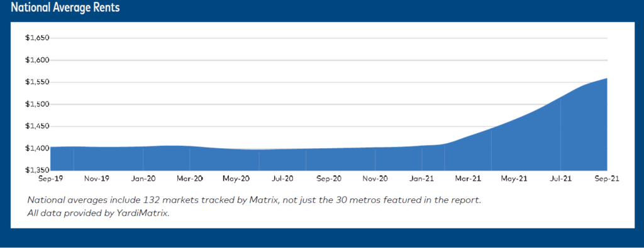
Task: Select the Sep-19 axis label
Action: pyautogui.click(x=48, y=179)
